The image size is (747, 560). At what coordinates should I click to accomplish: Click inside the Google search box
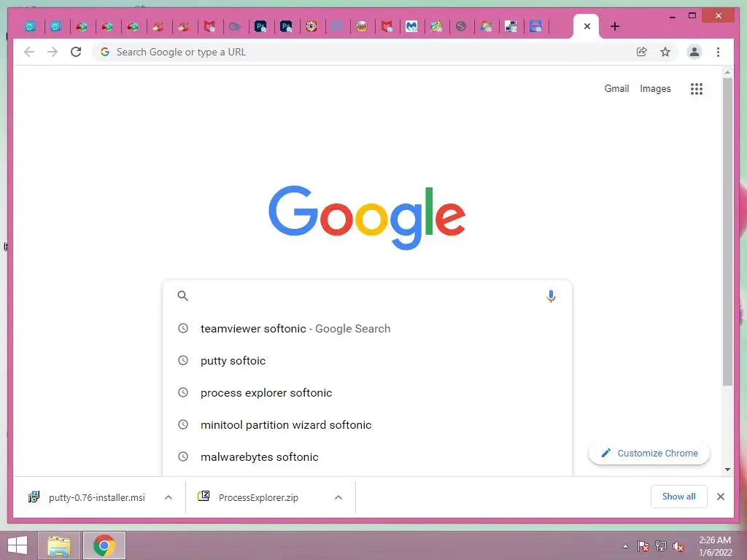click(x=367, y=296)
